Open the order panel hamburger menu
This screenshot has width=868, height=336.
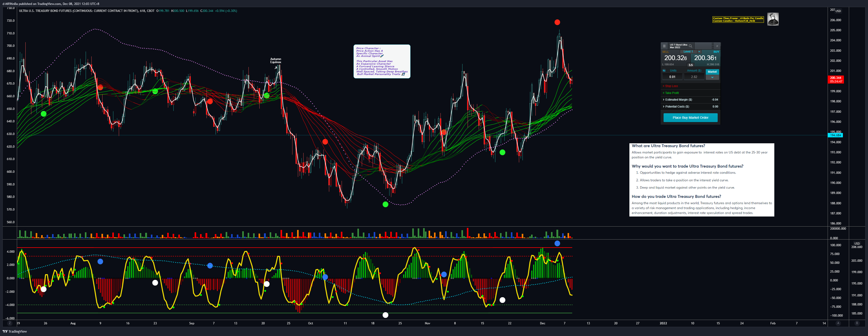coord(665,46)
